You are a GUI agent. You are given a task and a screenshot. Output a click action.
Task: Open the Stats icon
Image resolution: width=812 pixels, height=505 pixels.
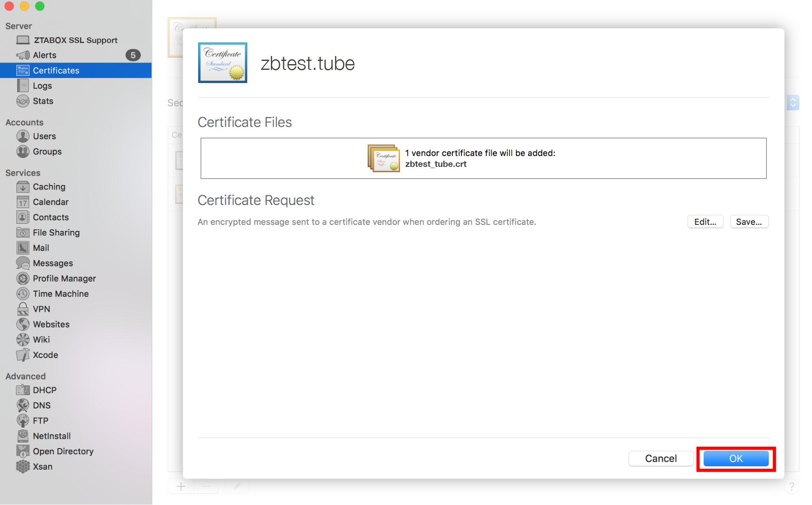point(23,101)
